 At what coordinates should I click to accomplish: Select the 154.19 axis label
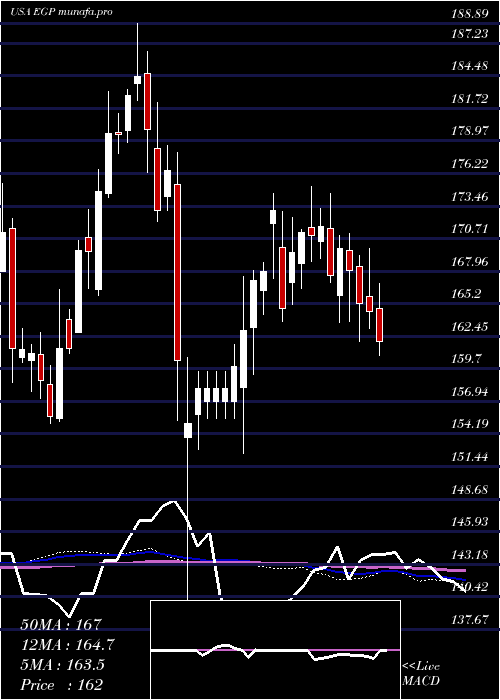click(469, 425)
